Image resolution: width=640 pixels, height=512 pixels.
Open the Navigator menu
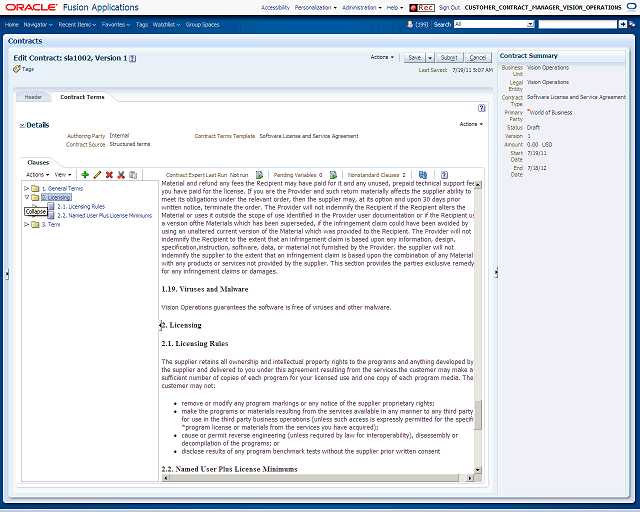38,25
